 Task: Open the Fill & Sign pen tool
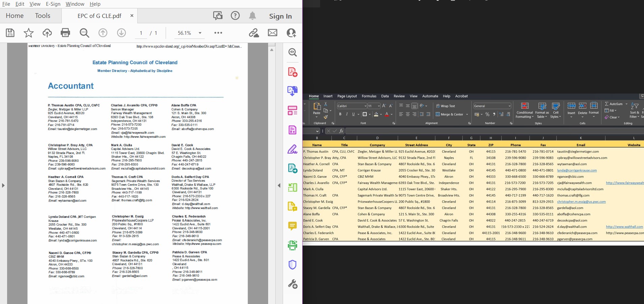[292, 149]
